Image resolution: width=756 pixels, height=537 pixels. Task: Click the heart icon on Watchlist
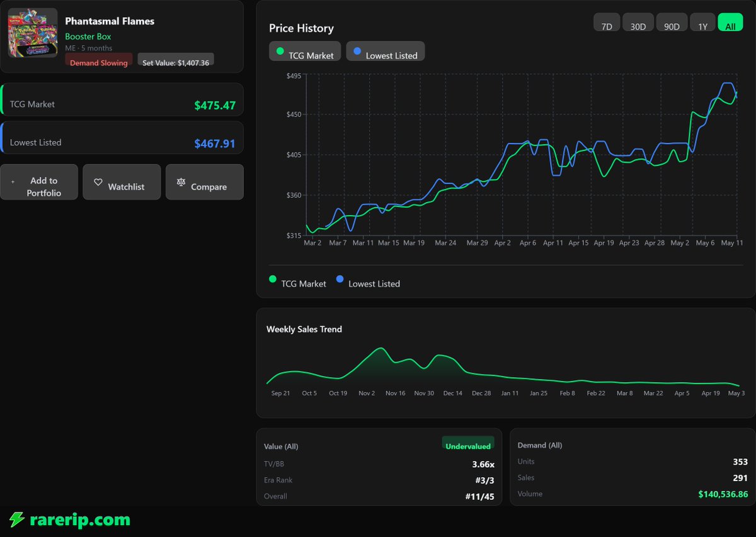pyautogui.click(x=98, y=182)
